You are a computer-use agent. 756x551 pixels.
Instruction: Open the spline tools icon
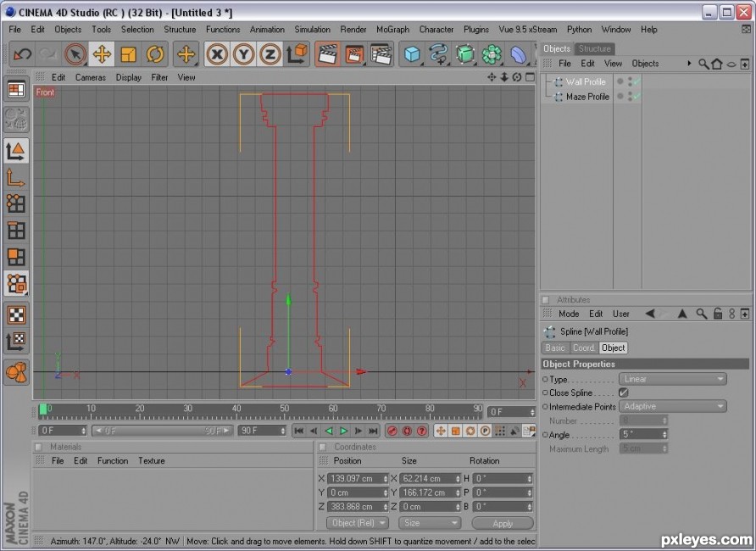tap(439, 54)
